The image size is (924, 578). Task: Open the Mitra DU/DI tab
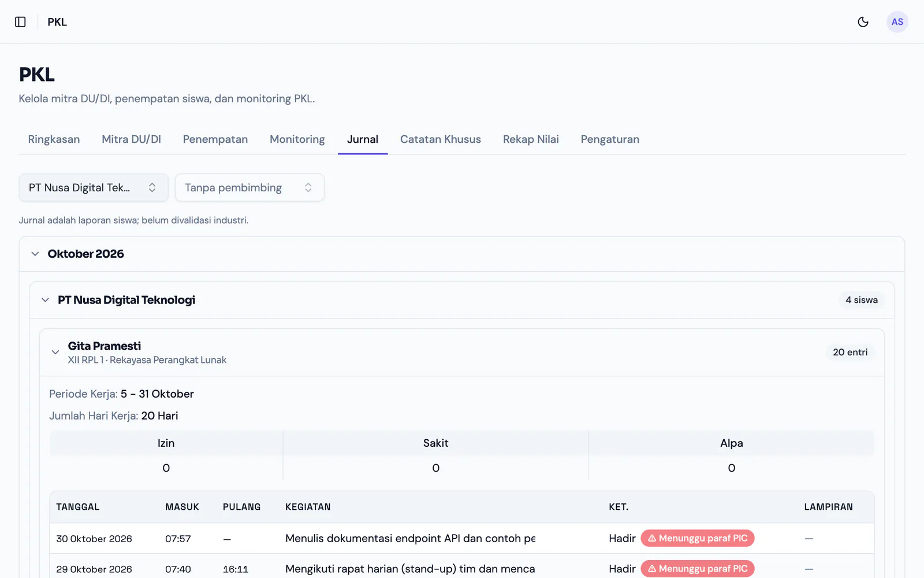click(x=131, y=139)
